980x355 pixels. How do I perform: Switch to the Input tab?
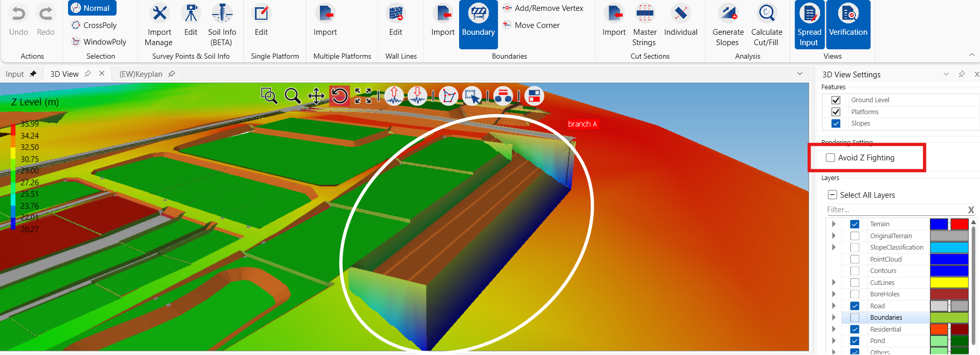point(15,74)
